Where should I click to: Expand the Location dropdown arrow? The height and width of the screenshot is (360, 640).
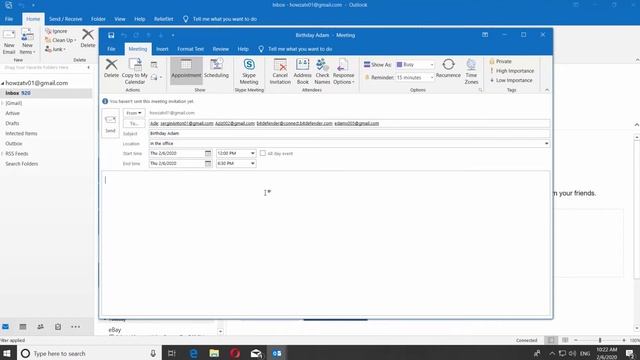[546, 144]
